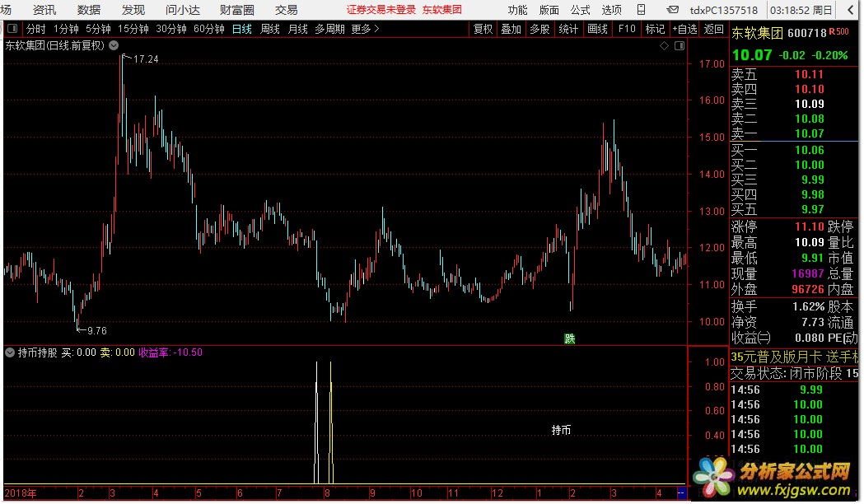Open the 公式 menu

581,11
